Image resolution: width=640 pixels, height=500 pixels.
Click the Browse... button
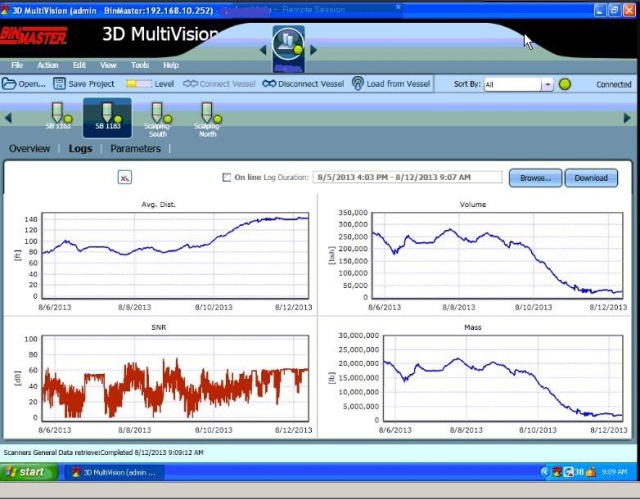536,178
